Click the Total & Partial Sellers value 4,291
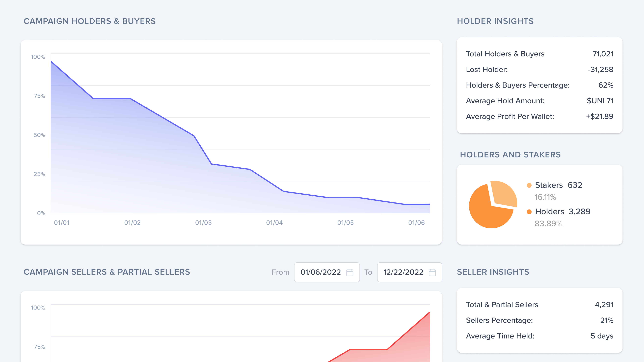This screenshot has width=644, height=362. click(604, 305)
